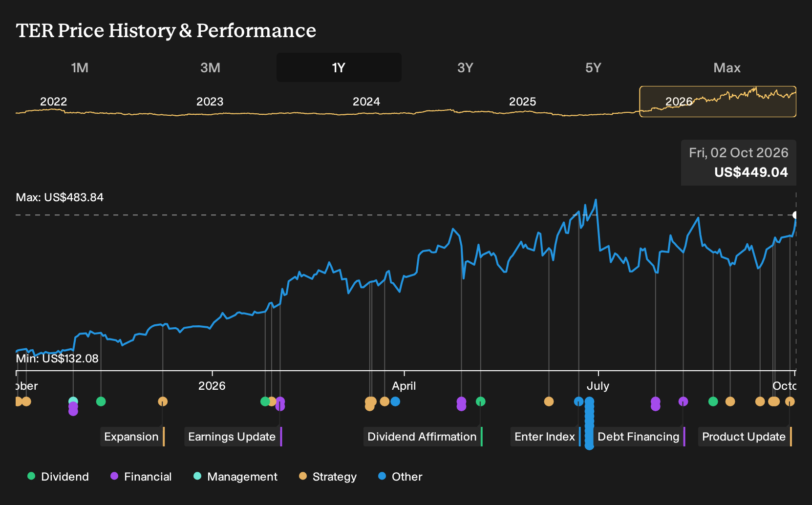
Task: Click the Max: US$483.84 label
Action: 60,197
